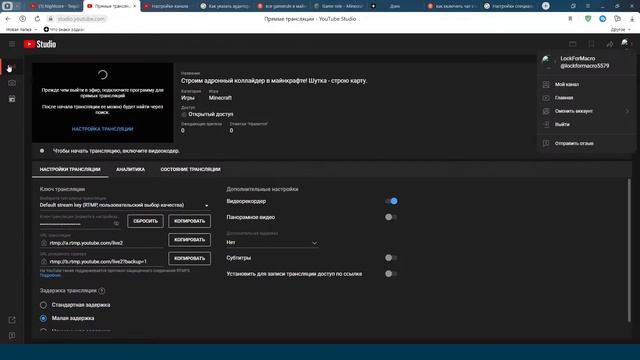Select the Стандартная задержка radio button

click(x=43, y=305)
